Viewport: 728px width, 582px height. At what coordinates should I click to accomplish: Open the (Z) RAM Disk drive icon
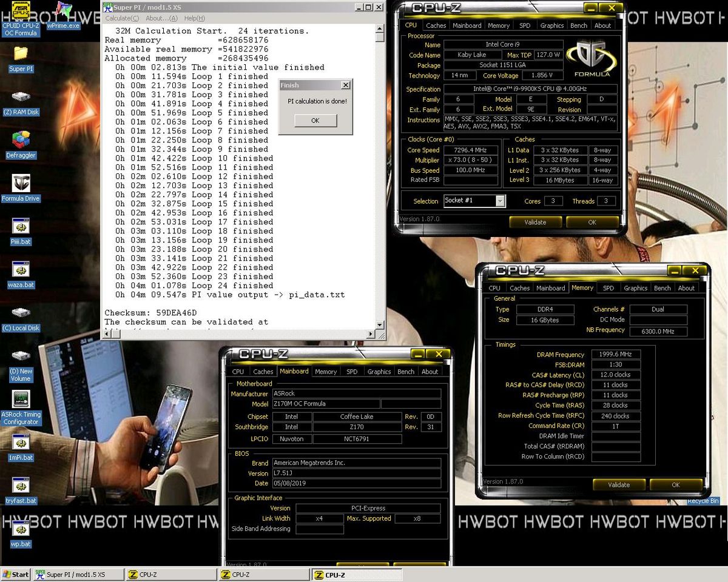point(21,102)
